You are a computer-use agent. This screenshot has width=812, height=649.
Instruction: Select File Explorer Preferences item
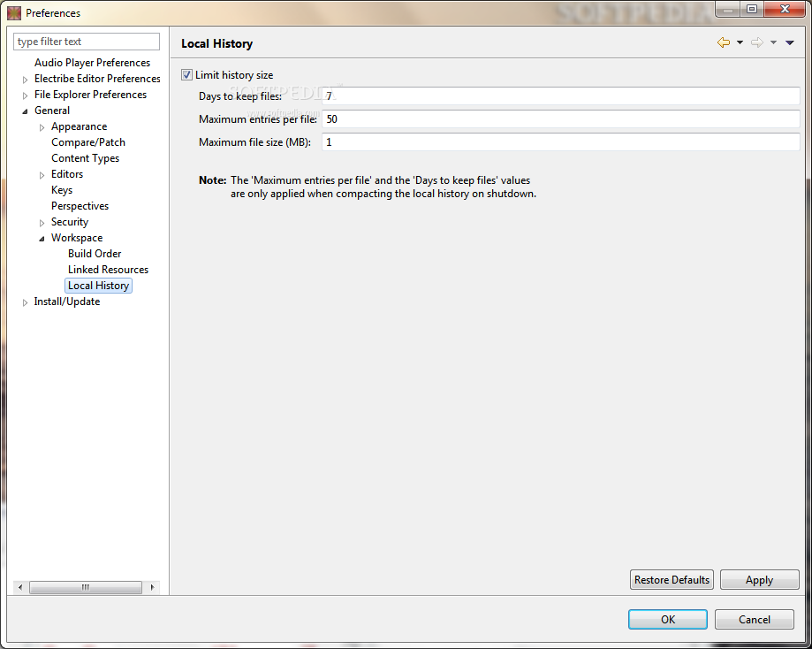tap(91, 95)
